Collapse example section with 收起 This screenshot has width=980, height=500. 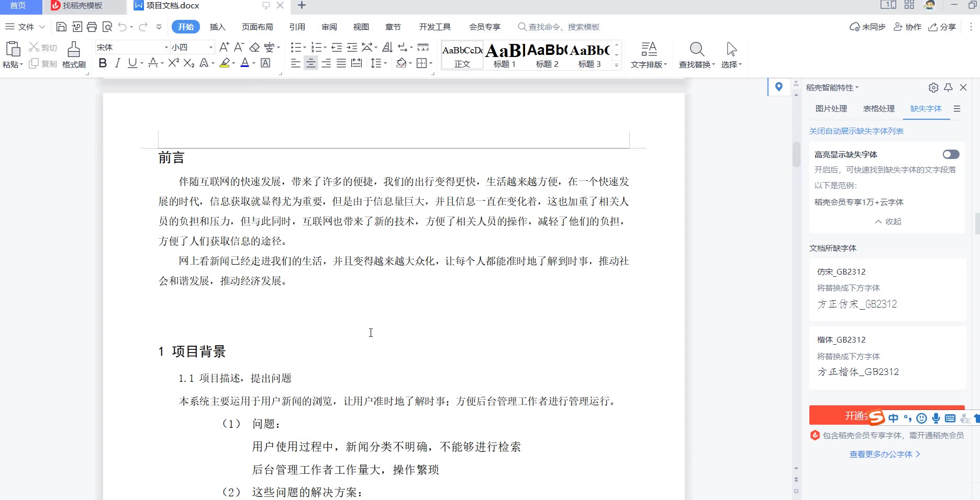(888, 222)
